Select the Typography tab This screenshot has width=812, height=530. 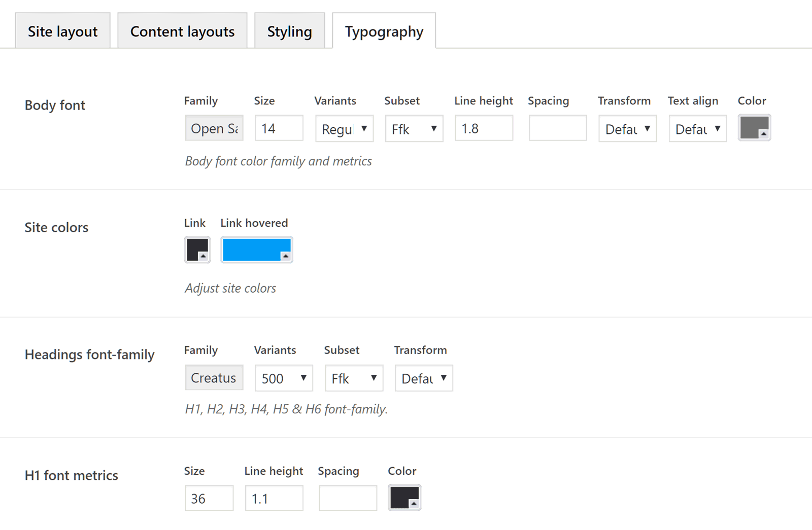coord(384,31)
